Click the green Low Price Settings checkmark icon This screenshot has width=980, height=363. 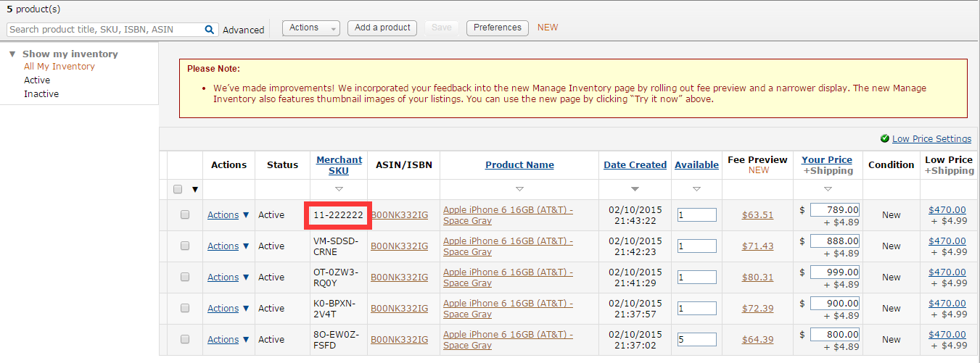884,138
